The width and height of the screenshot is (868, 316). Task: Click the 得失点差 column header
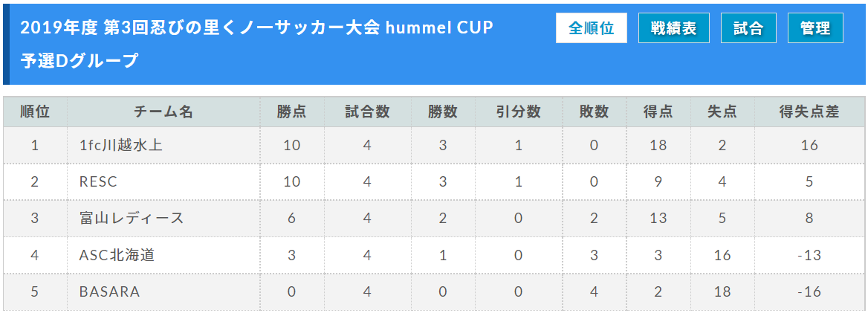coord(809,112)
